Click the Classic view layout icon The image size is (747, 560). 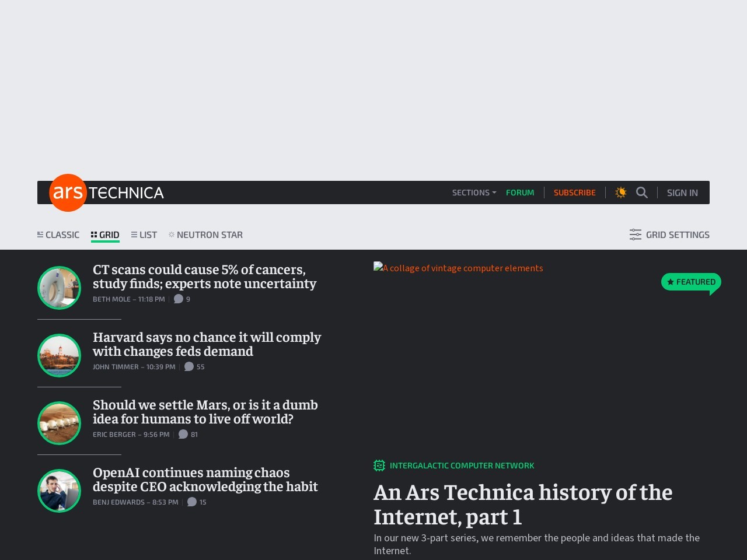(x=40, y=235)
